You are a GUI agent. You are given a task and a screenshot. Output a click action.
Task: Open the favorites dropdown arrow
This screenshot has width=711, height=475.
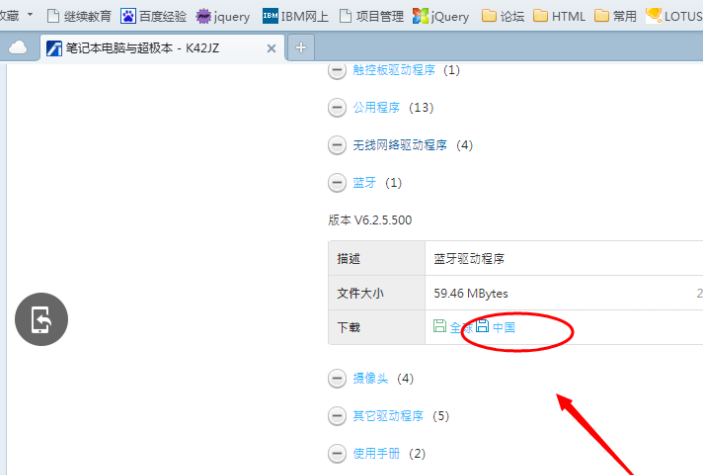point(30,15)
